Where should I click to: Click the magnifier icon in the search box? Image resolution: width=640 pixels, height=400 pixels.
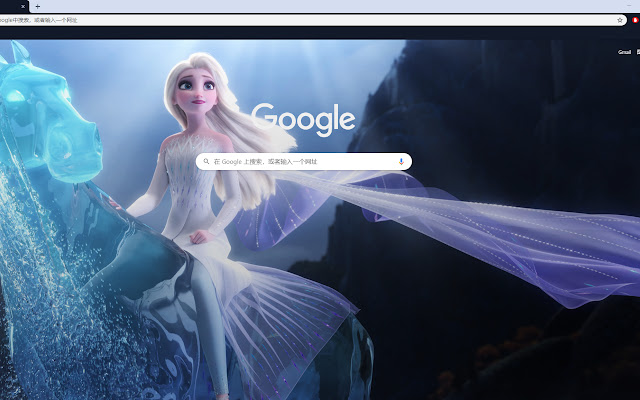207,161
